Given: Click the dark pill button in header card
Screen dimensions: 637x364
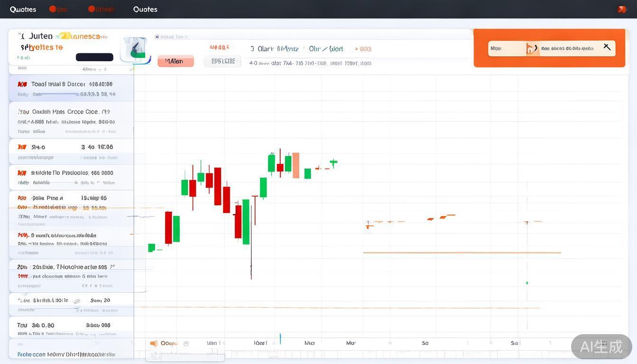Looking at the screenshot, I should [x=94, y=57].
